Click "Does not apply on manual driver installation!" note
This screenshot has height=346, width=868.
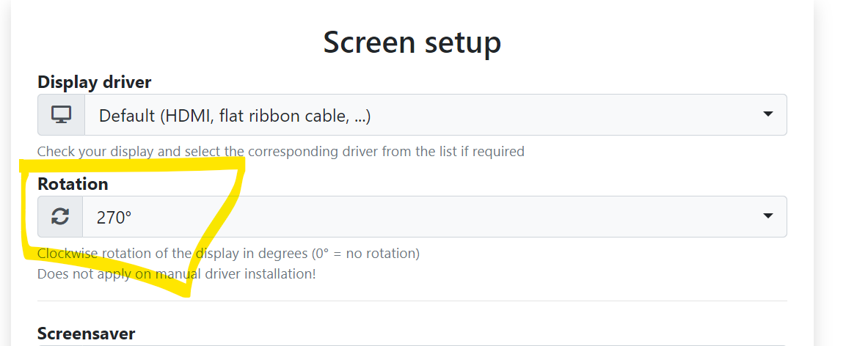point(176,274)
